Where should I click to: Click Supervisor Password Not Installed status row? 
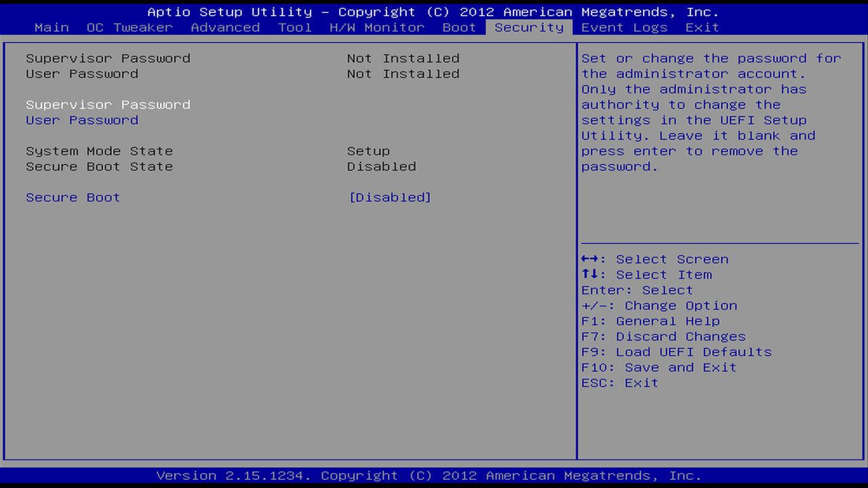coord(243,59)
